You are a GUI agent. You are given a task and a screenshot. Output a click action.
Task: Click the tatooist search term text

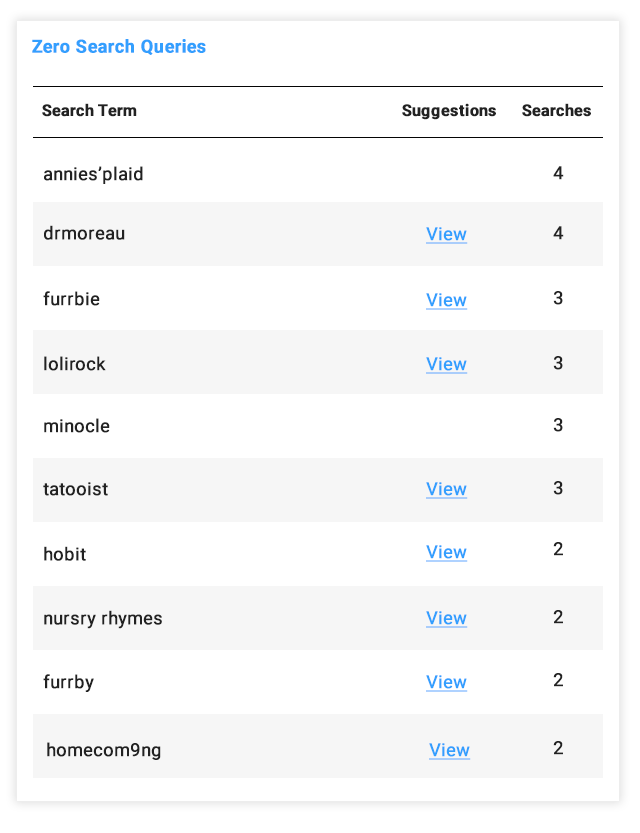75,489
